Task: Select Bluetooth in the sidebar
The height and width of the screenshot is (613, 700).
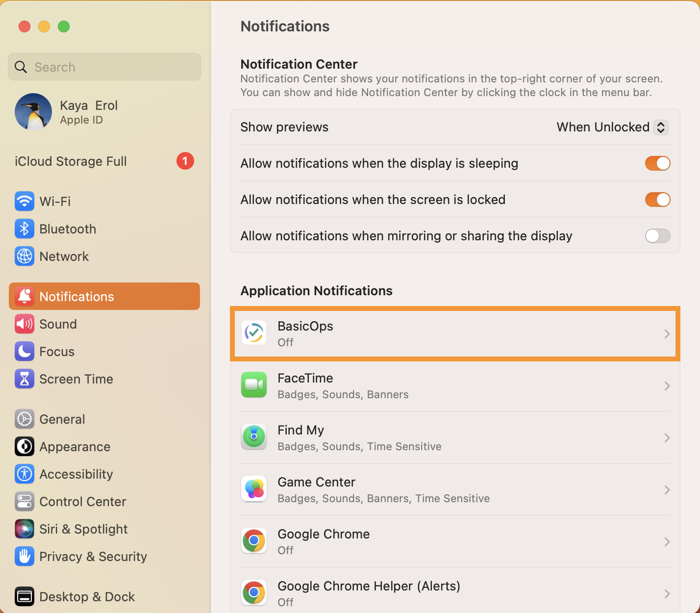Action: pyautogui.click(x=104, y=229)
